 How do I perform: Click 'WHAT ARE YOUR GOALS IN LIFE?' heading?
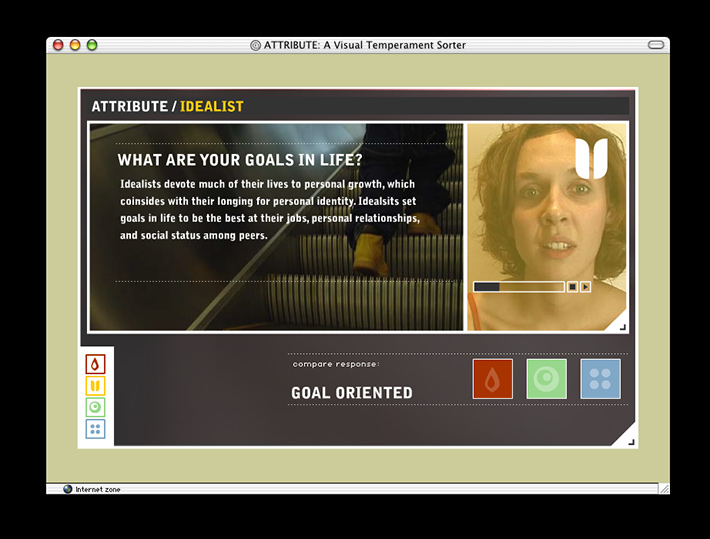click(240, 160)
